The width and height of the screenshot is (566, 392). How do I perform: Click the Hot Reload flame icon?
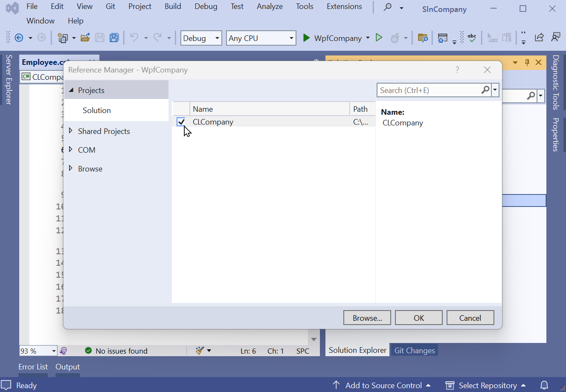pyautogui.click(x=395, y=38)
